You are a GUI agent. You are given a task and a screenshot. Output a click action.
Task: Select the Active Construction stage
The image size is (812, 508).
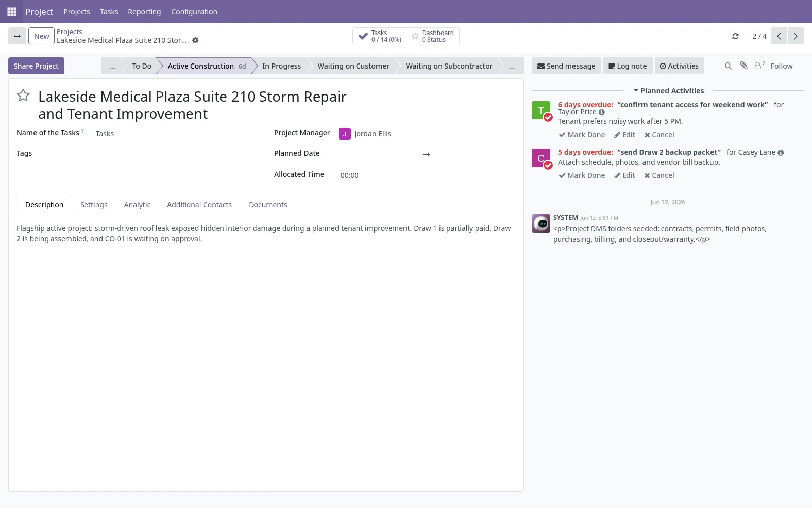[207, 66]
